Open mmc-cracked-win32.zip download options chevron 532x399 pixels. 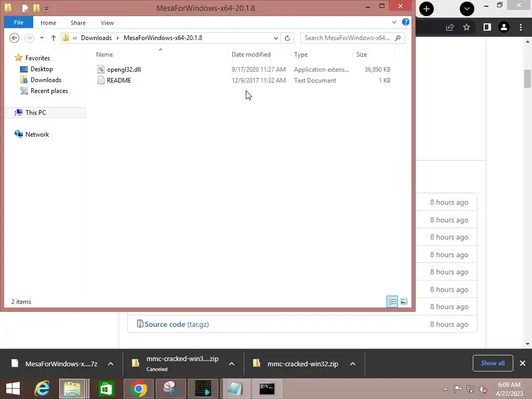click(353, 364)
